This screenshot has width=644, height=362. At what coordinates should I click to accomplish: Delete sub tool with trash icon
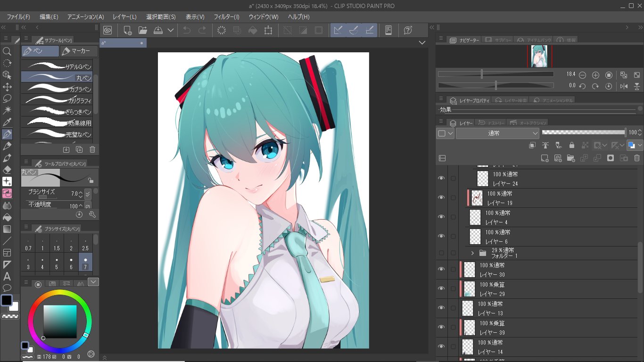tap(92, 149)
